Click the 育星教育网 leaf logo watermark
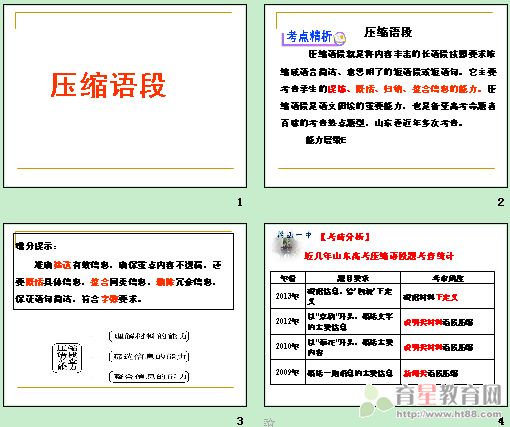Image resolution: width=510 pixels, height=427 pixels. tap(377, 401)
